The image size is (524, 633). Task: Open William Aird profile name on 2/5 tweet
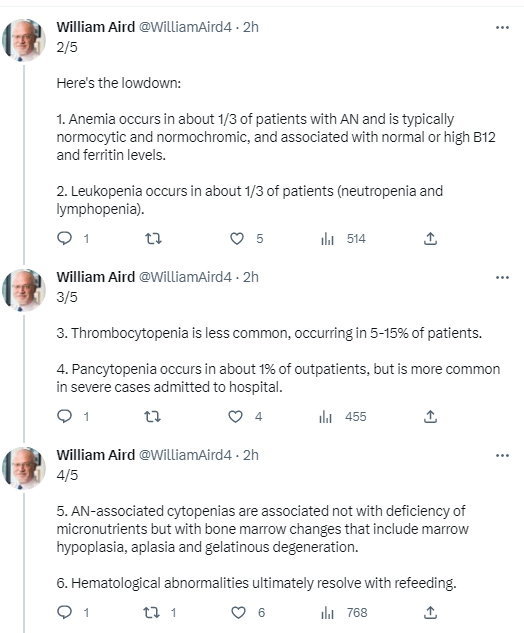(x=96, y=27)
